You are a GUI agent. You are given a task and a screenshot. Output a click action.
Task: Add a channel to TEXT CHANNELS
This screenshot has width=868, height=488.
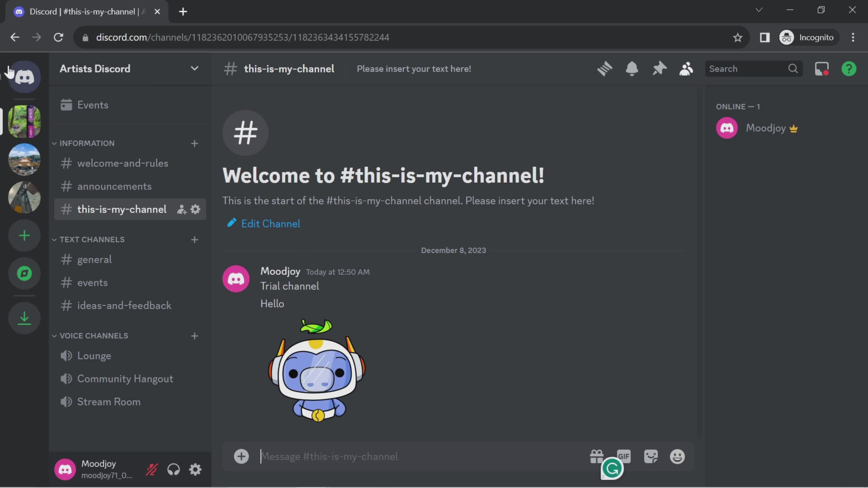tap(194, 240)
